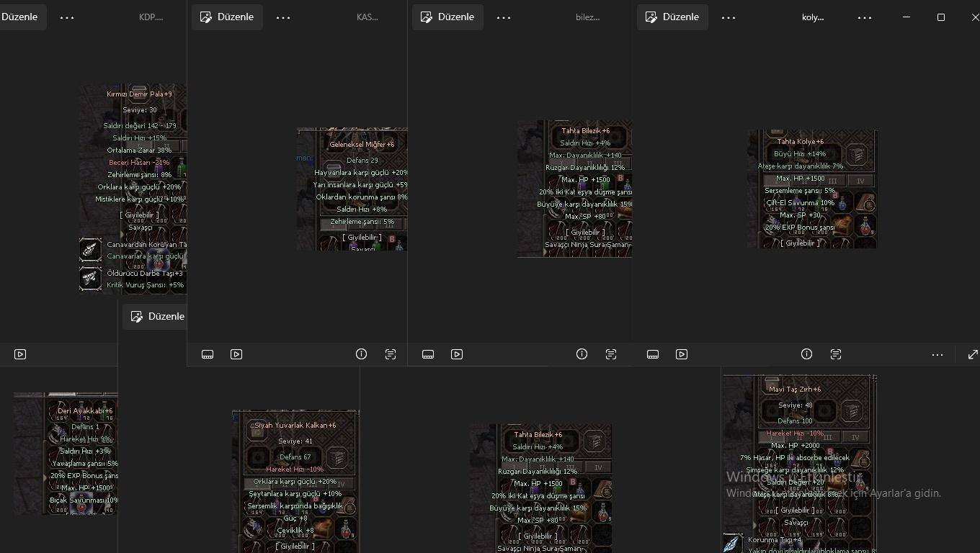The height and width of the screenshot is (553, 980).
Task: Start the slideshow in the koly window
Action: 682,354
